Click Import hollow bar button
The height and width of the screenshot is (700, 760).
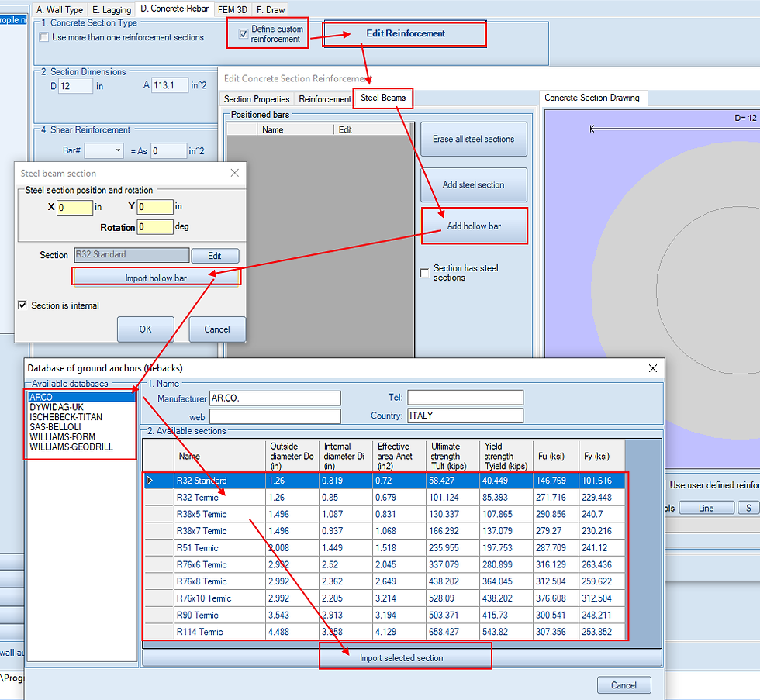(156, 278)
